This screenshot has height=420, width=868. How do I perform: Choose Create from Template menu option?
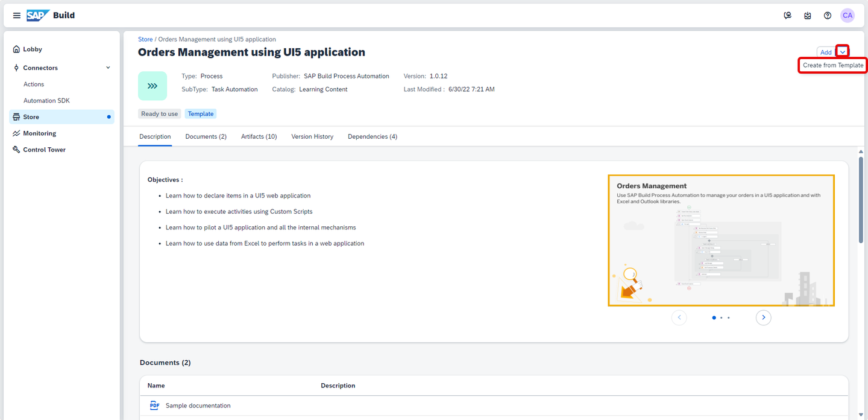coord(833,65)
